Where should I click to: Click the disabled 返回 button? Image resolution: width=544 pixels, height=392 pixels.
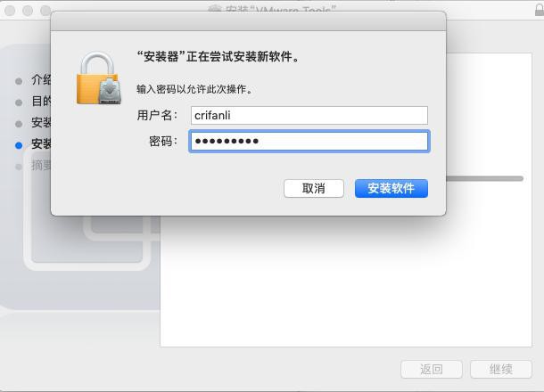432,369
